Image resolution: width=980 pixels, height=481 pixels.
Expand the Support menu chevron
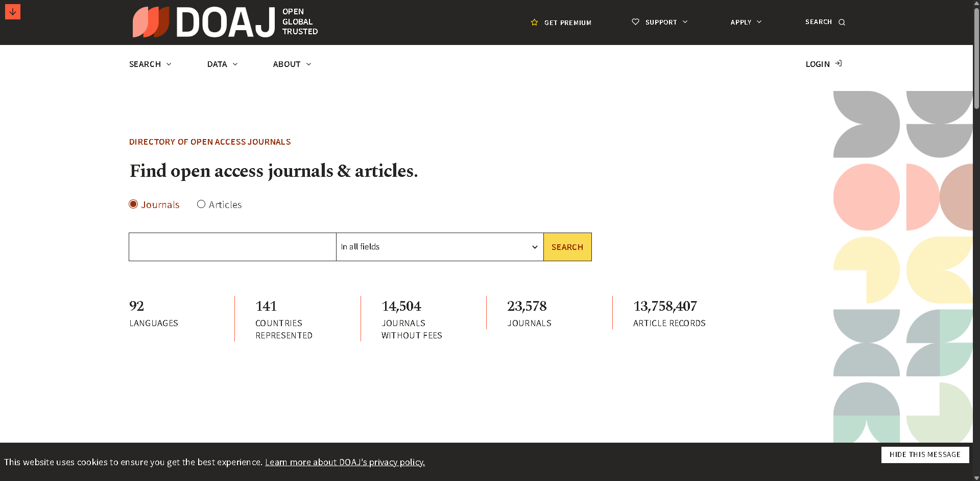coord(685,22)
